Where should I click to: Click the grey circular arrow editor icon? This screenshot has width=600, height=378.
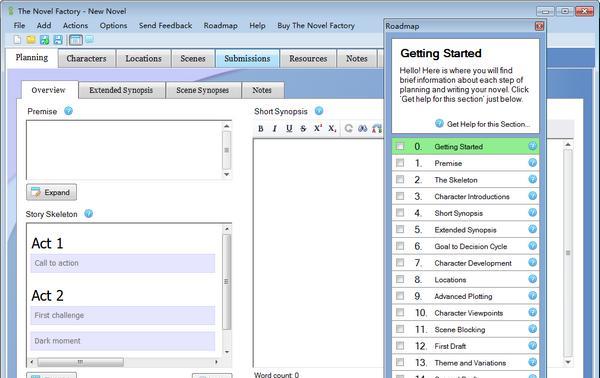click(348, 129)
